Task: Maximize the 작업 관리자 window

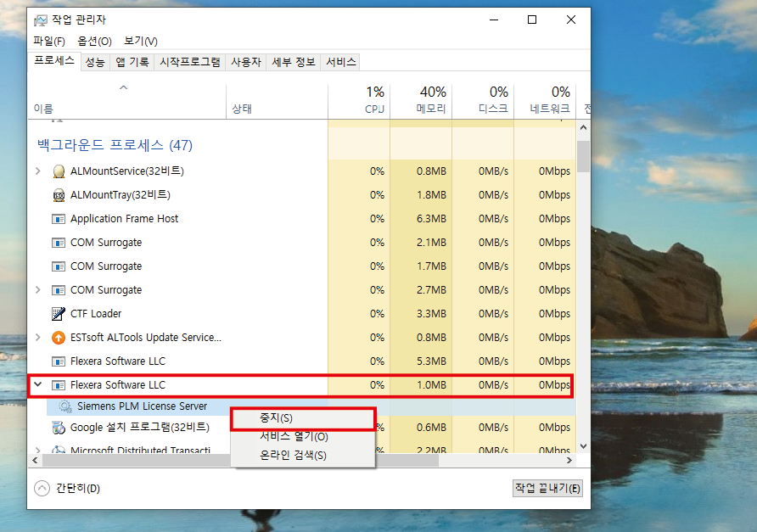Action: [532, 20]
